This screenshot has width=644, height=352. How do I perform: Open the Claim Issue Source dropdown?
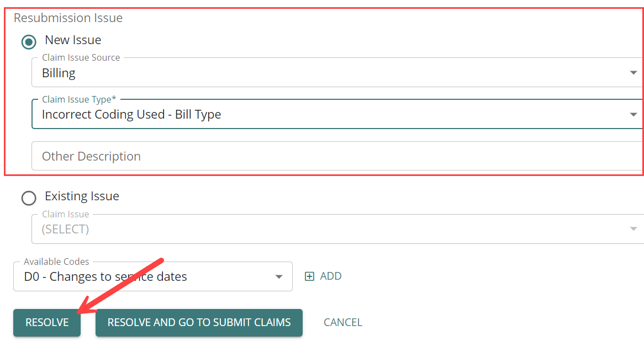[337, 72]
